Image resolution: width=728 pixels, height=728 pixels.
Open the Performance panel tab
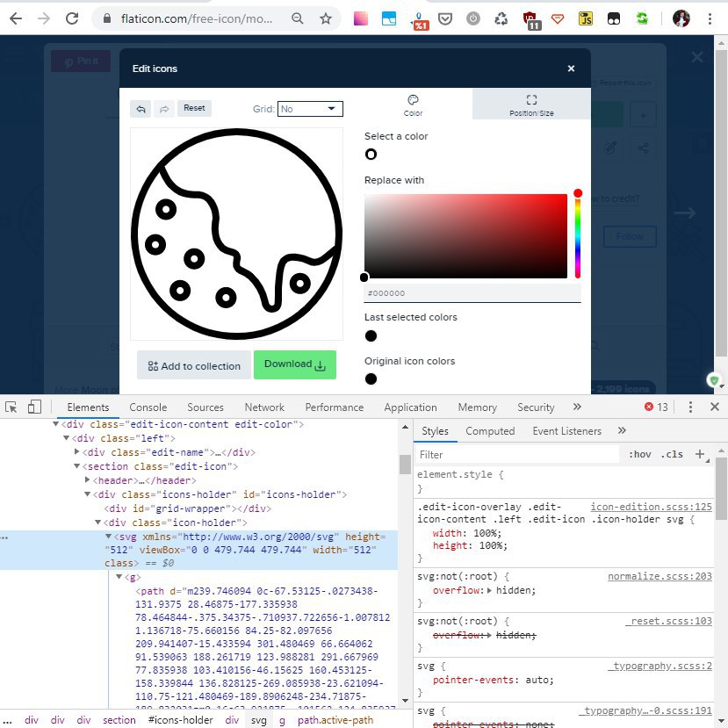pyautogui.click(x=335, y=407)
